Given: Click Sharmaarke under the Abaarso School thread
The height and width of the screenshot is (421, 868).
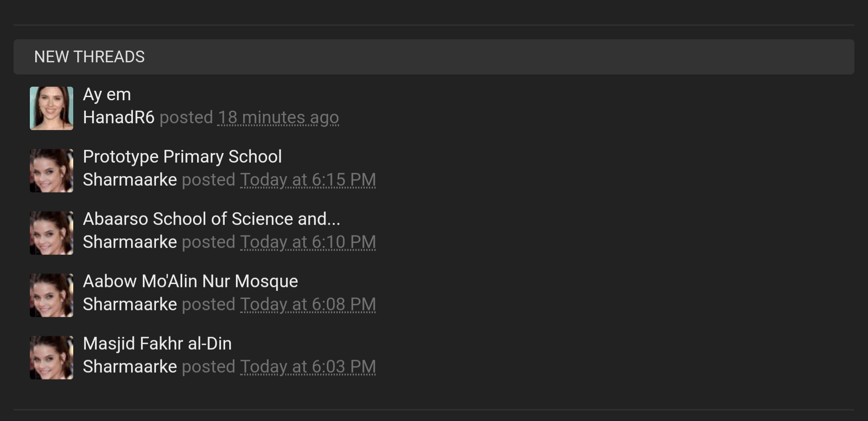Looking at the screenshot, I should point(130,242).
